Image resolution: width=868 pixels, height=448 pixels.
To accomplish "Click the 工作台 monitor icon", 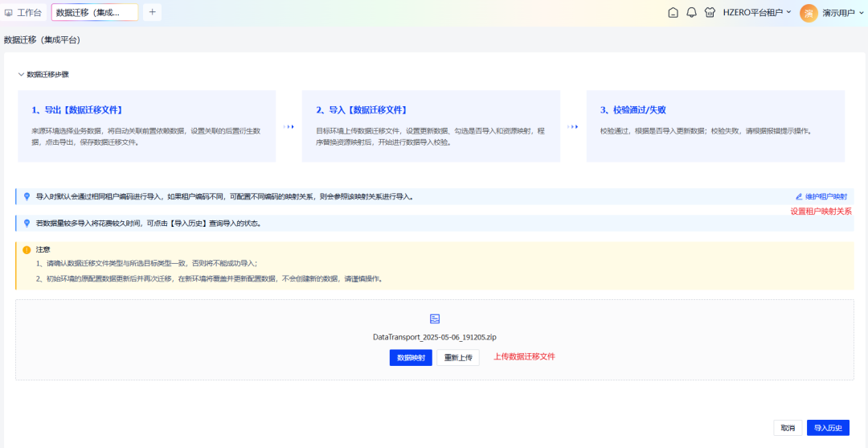I will point(8,13).
